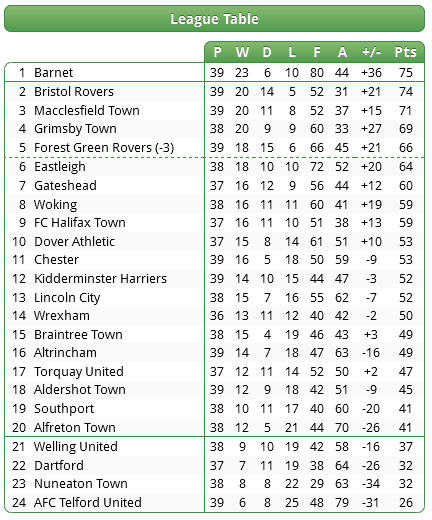Click FC Halifax Town
The height and width of the screenshot is (520, 432).
tap(80, 223)
